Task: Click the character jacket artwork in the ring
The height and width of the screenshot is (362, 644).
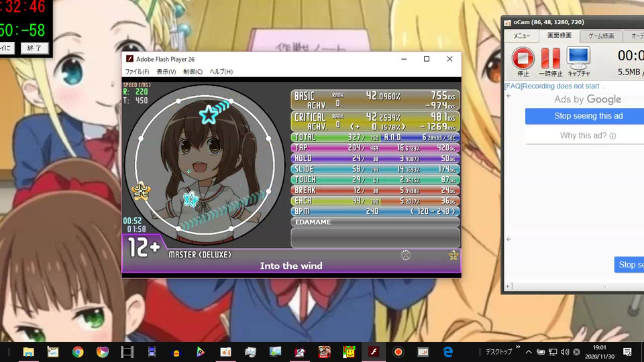Action: pyautogui.click(x=205, y=166)
